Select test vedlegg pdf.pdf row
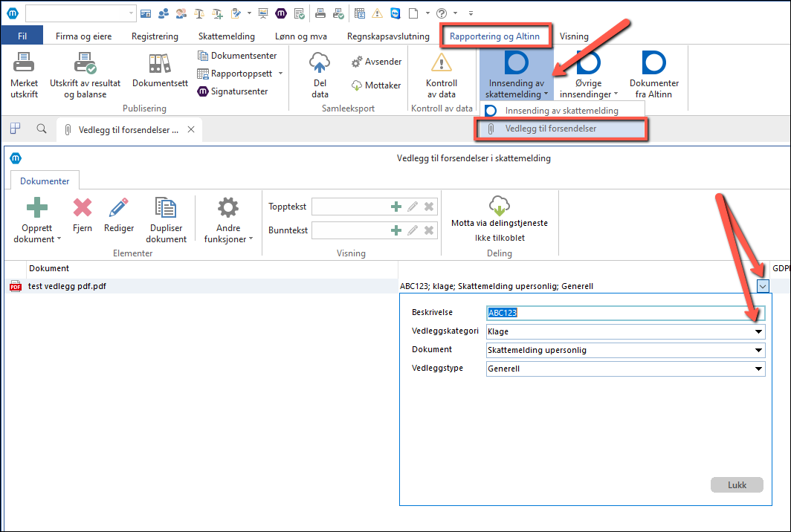 coord(67,286)
